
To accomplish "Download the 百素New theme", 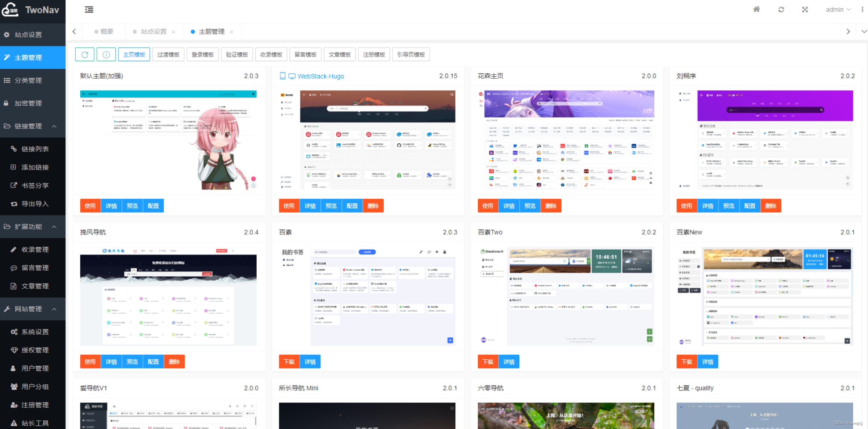I will (x=686, y=361).
